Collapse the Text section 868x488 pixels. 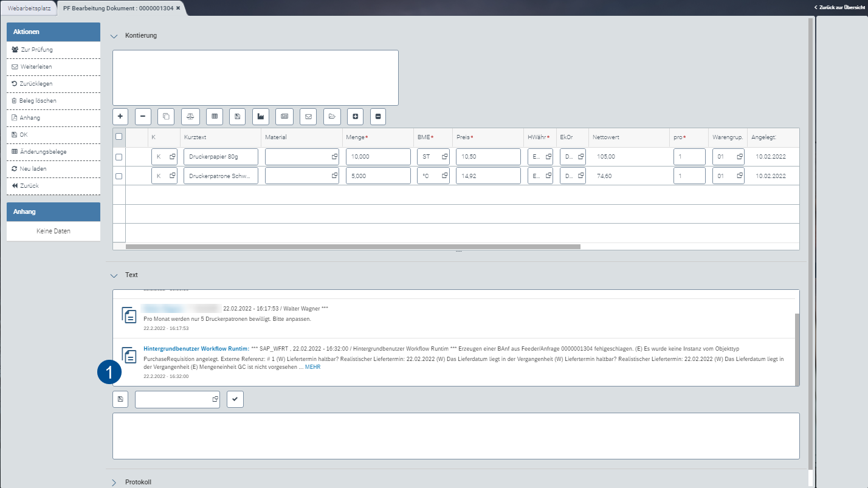coord(114,275)
